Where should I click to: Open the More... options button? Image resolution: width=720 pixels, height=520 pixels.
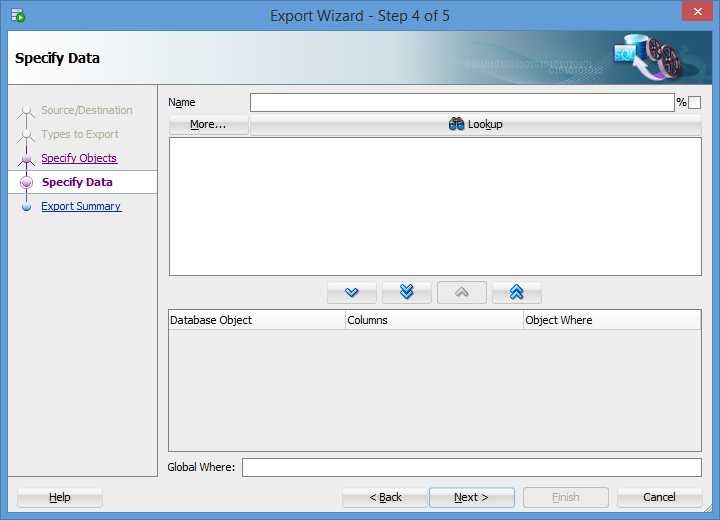click(208, 125)
